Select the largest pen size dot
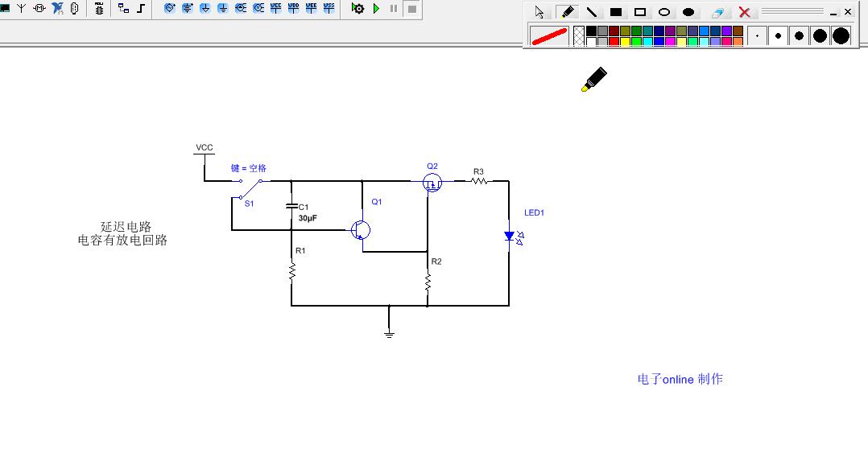Screen dimensions: 868x457 click(x=841, y=35)
